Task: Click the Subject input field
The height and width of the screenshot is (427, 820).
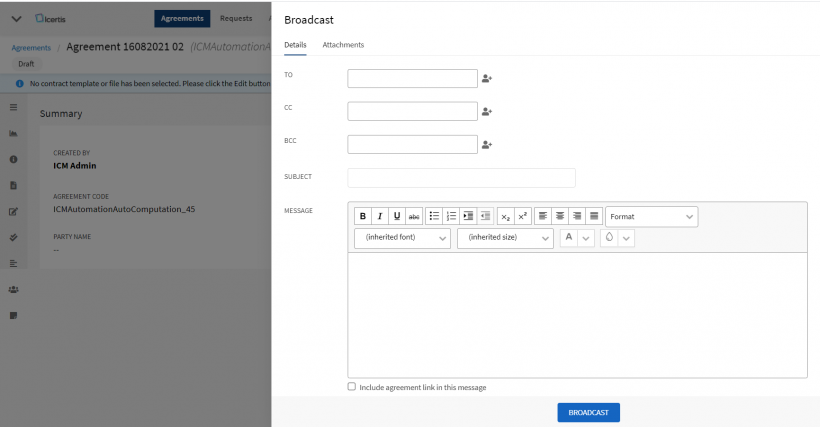Action: pos(461,177)
